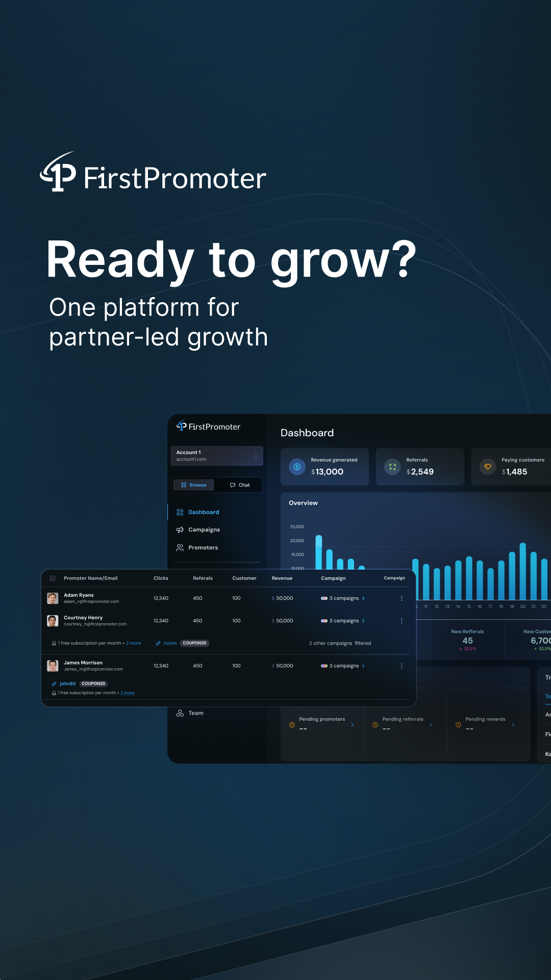This screenshot has height=980, width=551.
Task: Expand James Morrison 3 campaigns chevron
Action: pos(363,666)
